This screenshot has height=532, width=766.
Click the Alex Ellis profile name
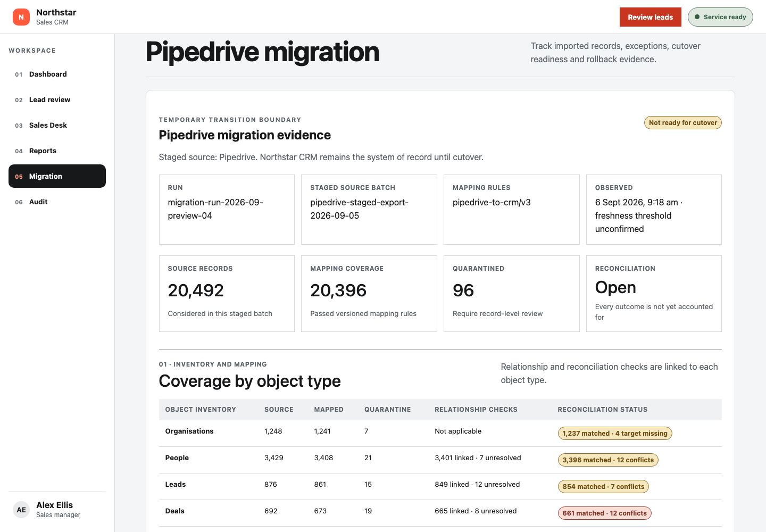coord(54,505)
